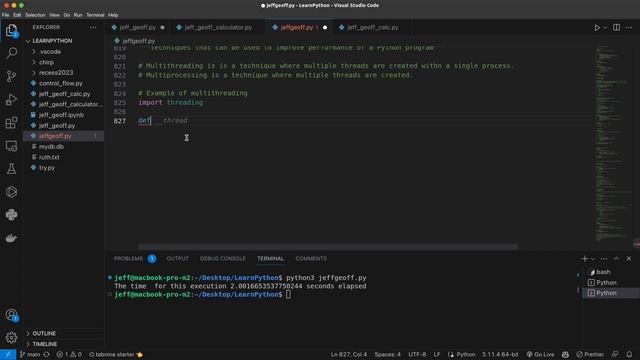The height and width of the screenshot is (360, 640).
Task: Open the Accounts icon
Action: (x=11, y=315)
